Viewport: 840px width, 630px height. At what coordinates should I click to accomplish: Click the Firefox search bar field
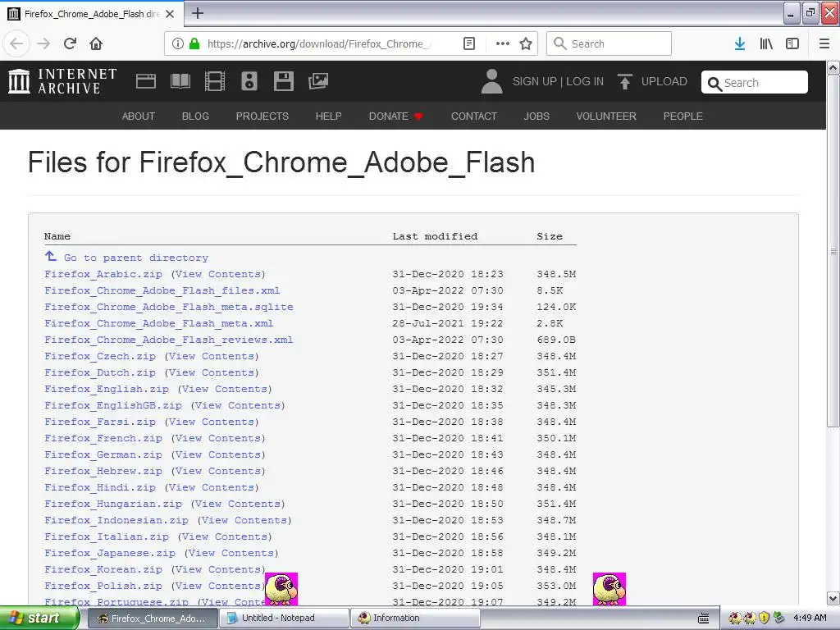[x=609, y=43]
